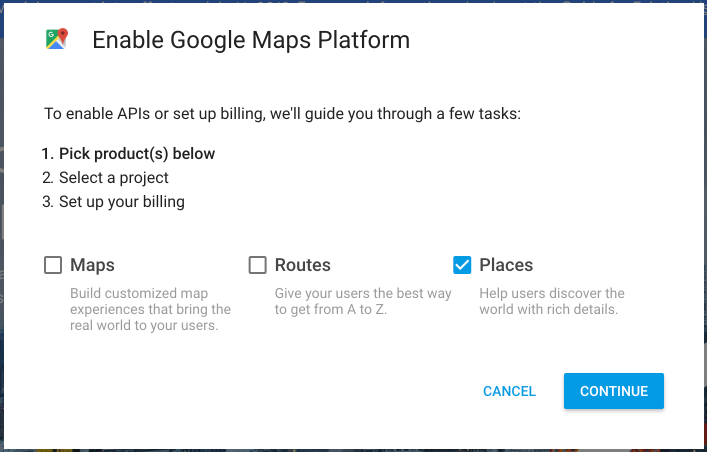Click the Routes product label
707x452 pixels.
point(302,265)
